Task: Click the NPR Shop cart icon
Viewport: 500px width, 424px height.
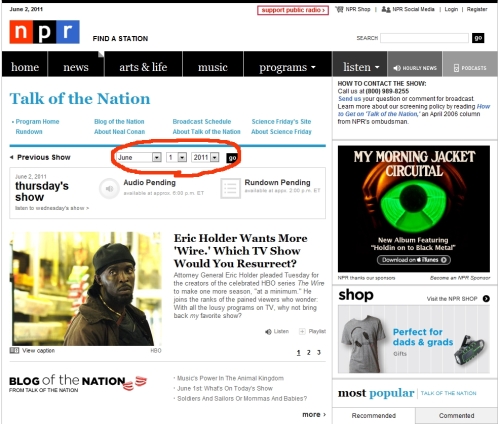Action: (339, 9)
